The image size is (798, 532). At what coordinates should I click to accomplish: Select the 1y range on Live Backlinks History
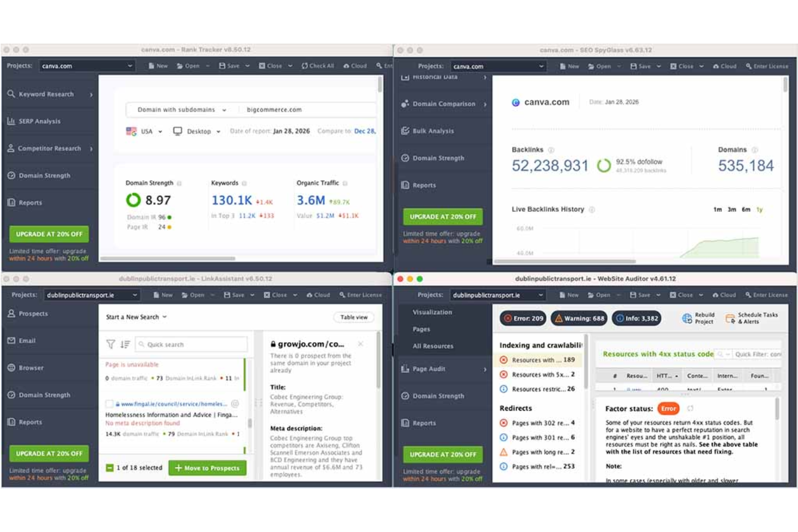(x=759, y=209)
